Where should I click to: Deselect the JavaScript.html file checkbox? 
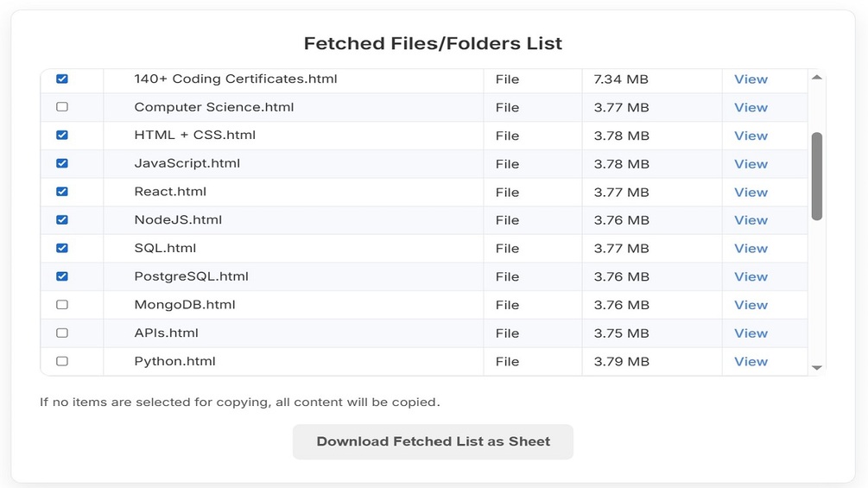(x=62, y=163)
